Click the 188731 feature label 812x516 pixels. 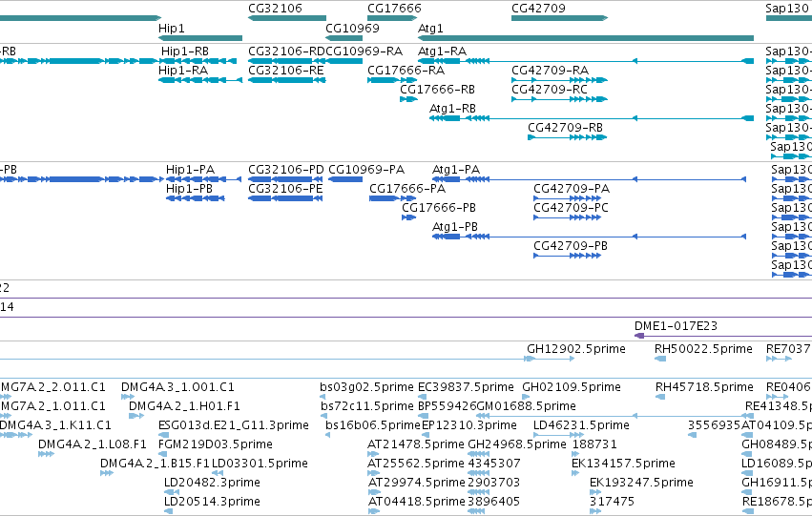click(594, 444)
